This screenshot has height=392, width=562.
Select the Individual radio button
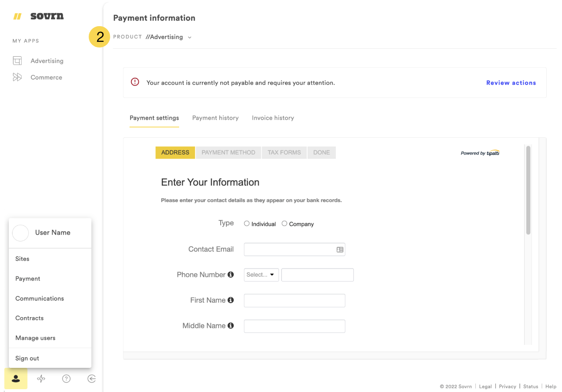tap(247, 224)
